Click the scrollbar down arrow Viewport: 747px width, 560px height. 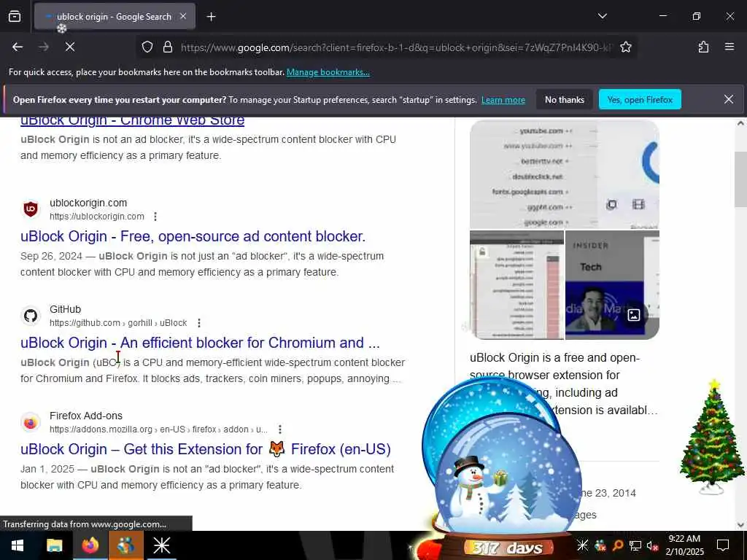point(740,525)
